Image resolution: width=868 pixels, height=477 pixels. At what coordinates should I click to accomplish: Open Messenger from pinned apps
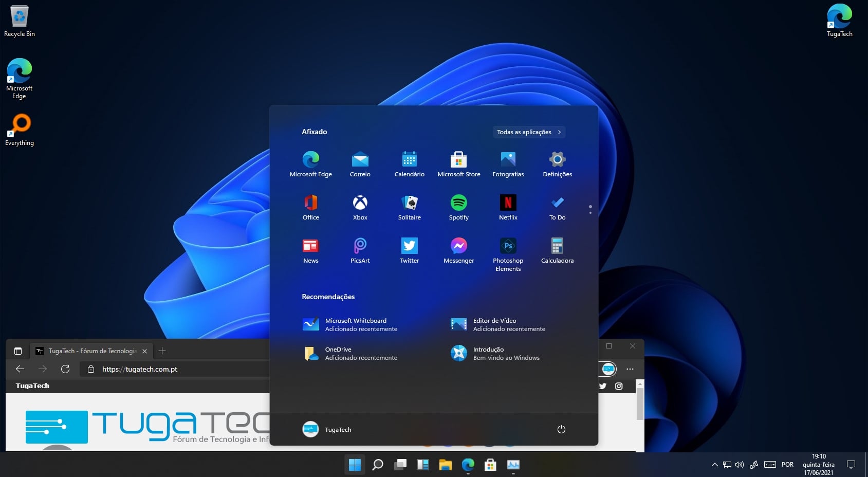[458, 251]
